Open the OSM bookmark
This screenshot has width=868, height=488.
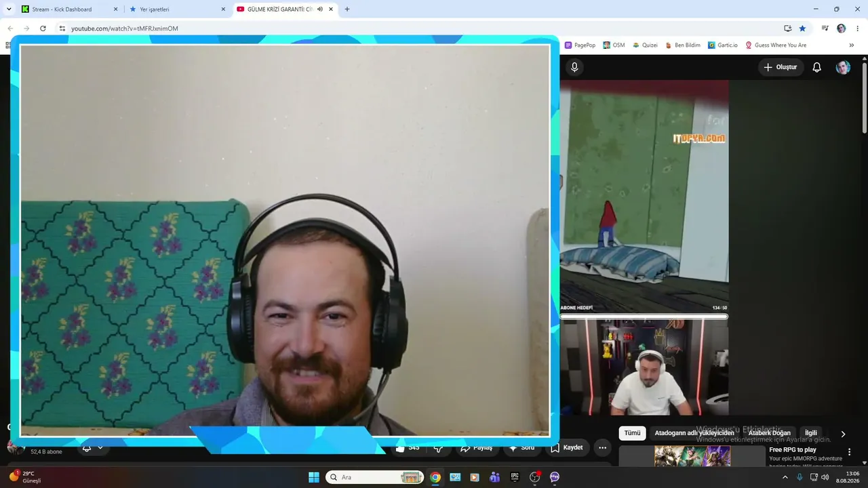(614, 45)
